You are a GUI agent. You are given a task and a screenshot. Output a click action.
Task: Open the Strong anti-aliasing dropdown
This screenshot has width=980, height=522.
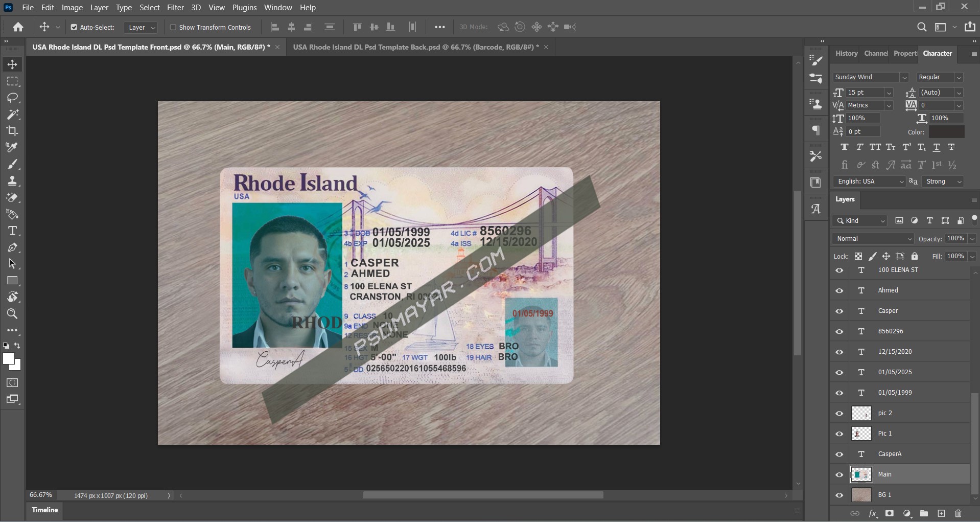coord(943,181)
